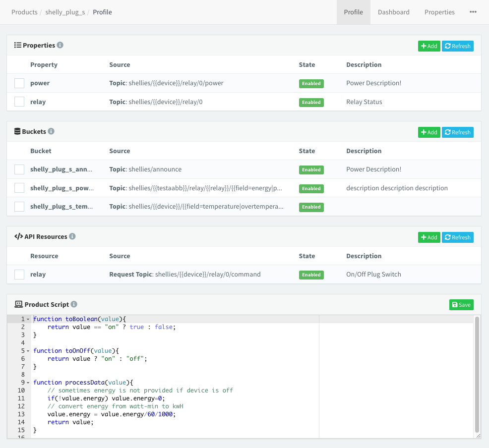Collapse the toBoolean function fold arrow
Viewport: 489px width, 448px height.
click(x=28, y=319)
